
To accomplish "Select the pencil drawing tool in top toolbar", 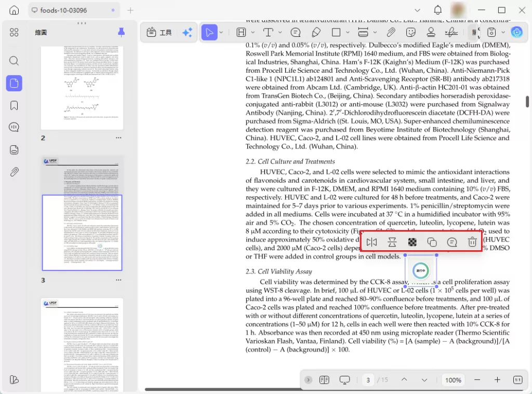I will (316, 33).
